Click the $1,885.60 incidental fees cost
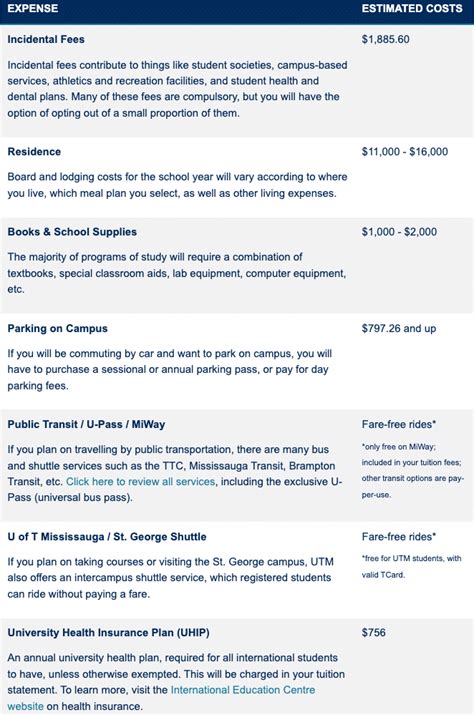Image resolution: width=474 pixels, height=715 pixels. [385, 39]
